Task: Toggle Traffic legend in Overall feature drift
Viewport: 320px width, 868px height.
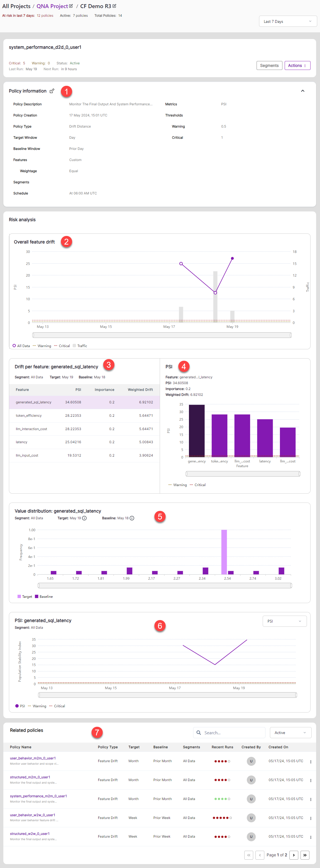Action: pyautogui.click(x=80, y=346)
